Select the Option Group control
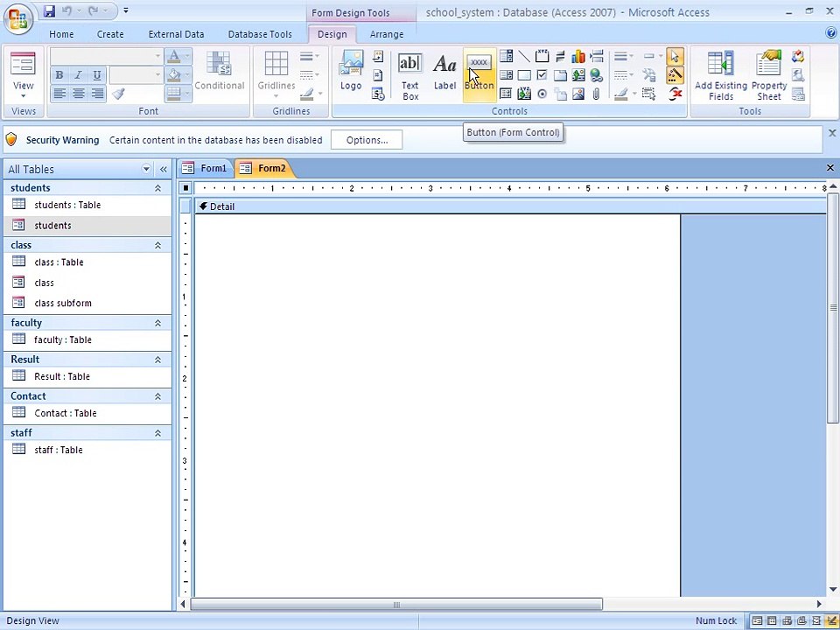840x630 pixels. [x=542, y=56]
